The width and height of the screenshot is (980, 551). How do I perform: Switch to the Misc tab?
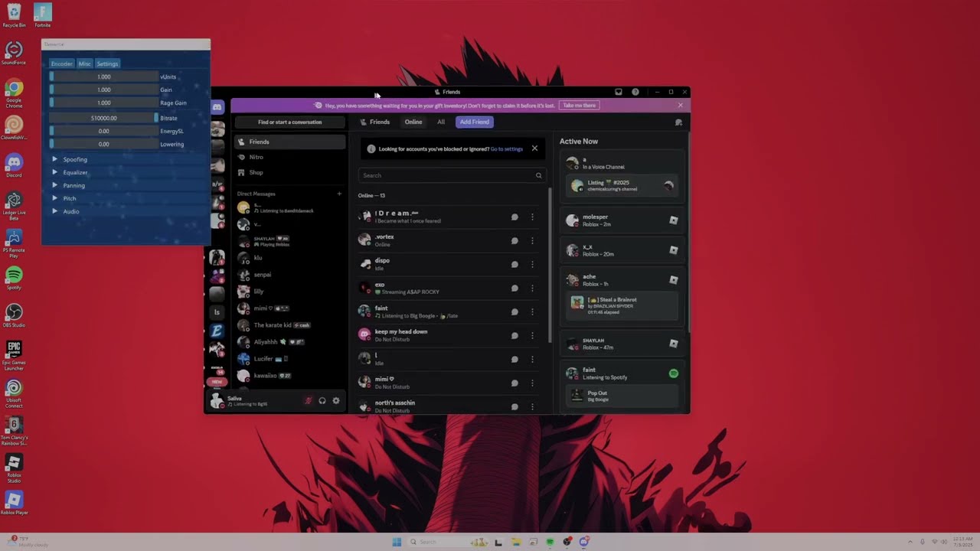pos(84,64)
